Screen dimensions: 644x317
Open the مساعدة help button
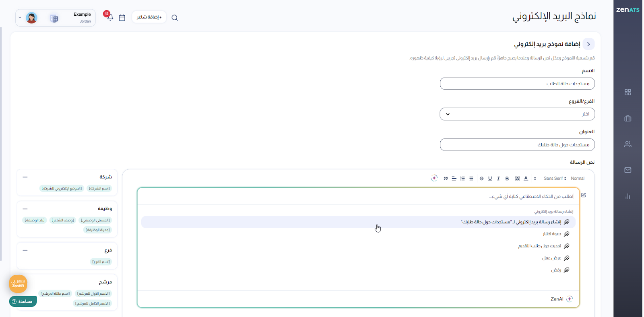pyautogui.click(x=23, y=301)
